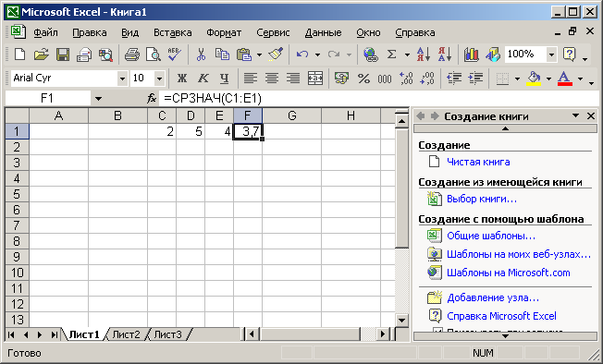Click the Выбор книги... link
This screenshot has width=603, height=364.
(482, 199)
